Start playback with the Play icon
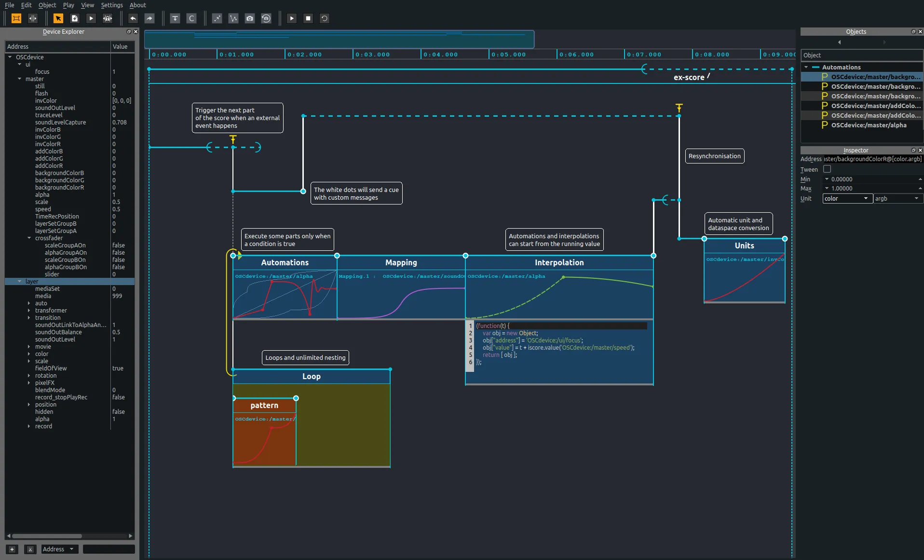Screen dimensions: 924x560 click(x=292, y=19)
